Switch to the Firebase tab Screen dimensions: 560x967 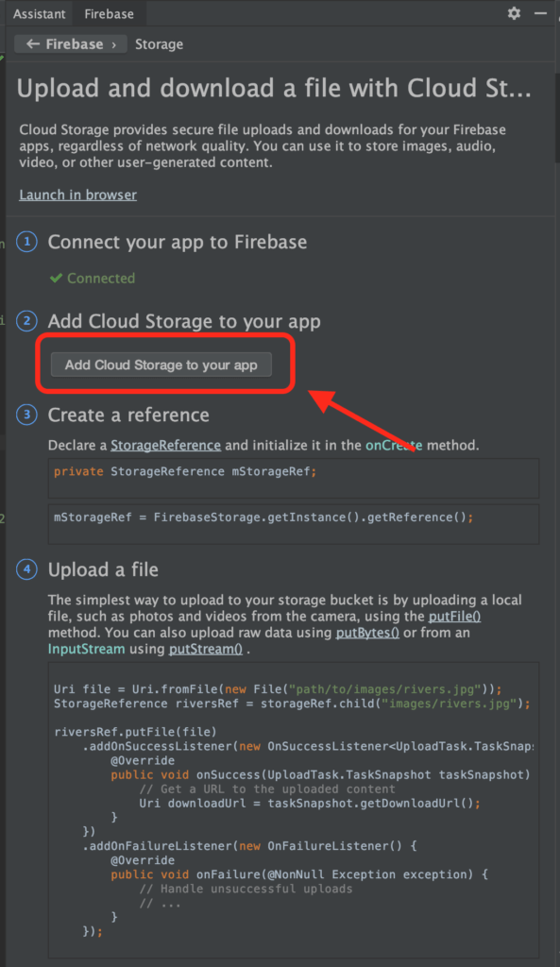pyautogui.click(x=108, y=13)
